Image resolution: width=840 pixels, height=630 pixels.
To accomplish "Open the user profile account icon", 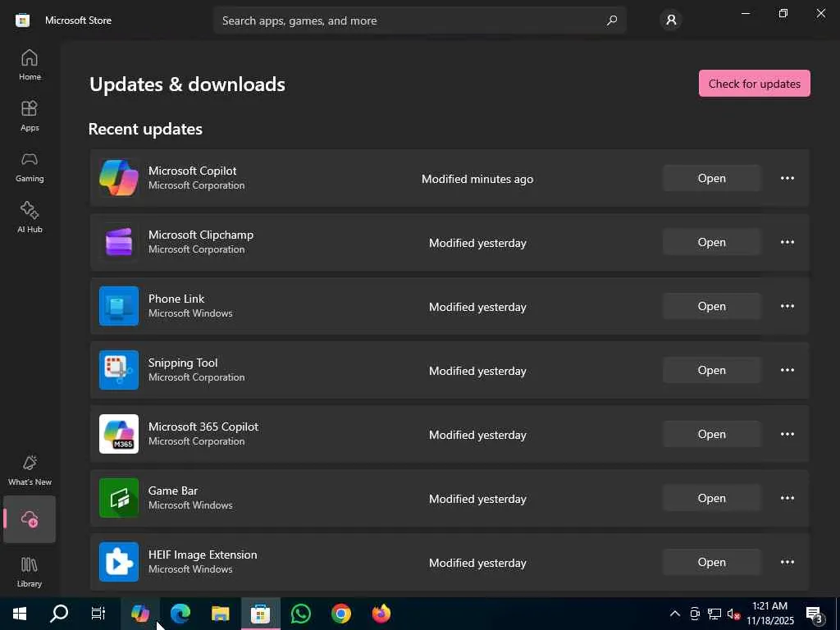I will point(671,21).
